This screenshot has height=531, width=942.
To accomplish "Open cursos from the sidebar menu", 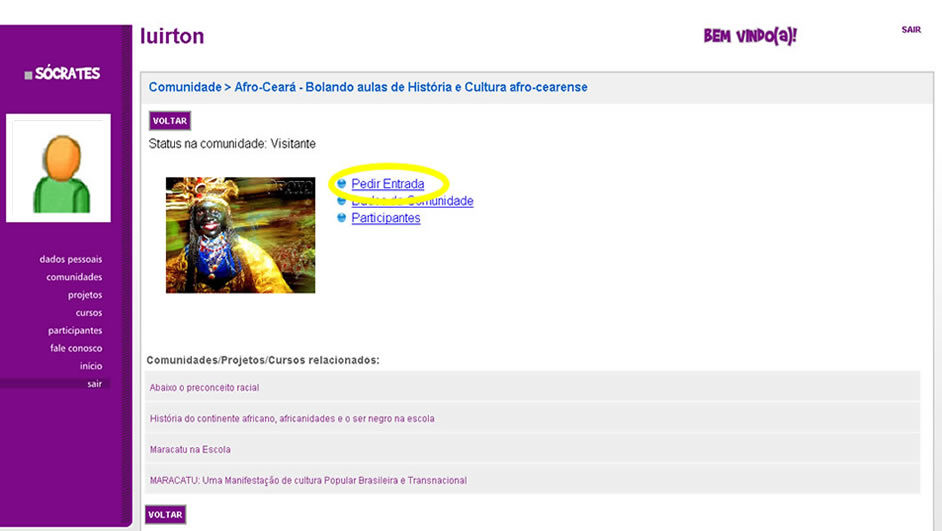I will (x=88, y=313).
